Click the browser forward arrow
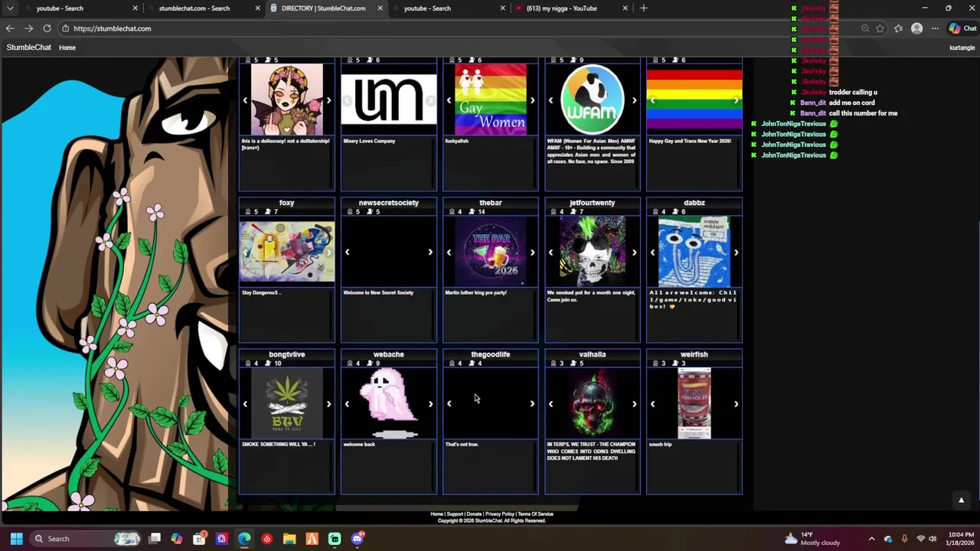Screen dimensions: 980x551 [x=28, y=28]
